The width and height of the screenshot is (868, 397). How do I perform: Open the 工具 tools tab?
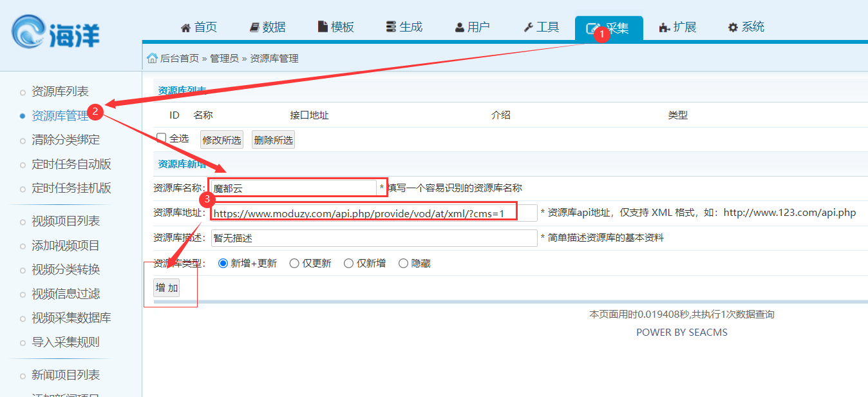[x=542, y=27]
